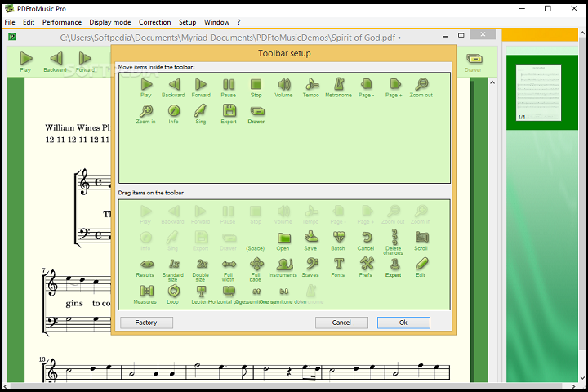Select the Results eye icon
Image resolution: width=588 pixels, height=392 pixels.
pyautogui.click(x=145, y=265)
